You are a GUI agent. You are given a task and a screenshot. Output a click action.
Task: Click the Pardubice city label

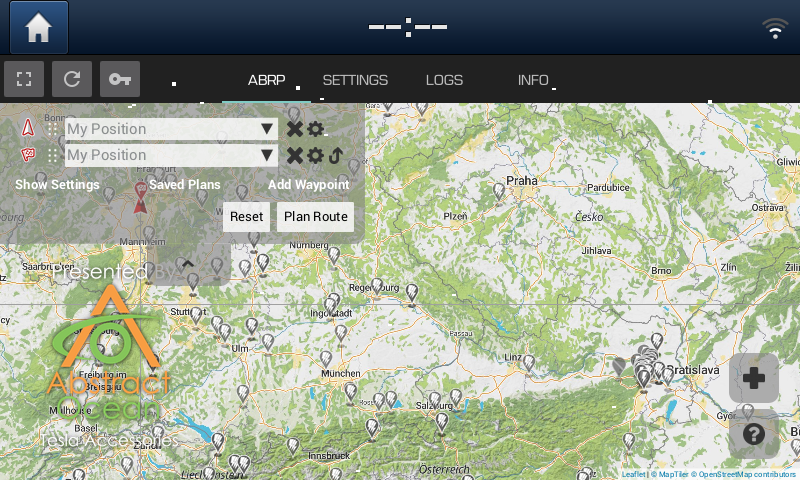(608, 188)
